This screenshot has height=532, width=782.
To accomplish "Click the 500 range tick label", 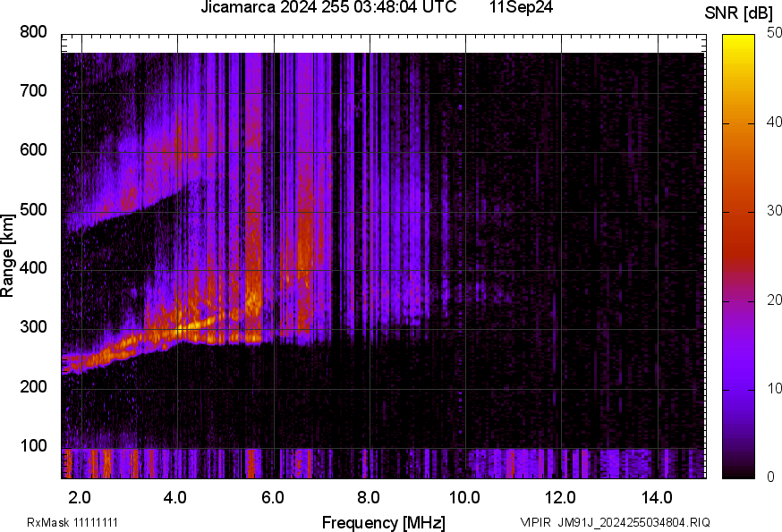I will tap(33, 211).
